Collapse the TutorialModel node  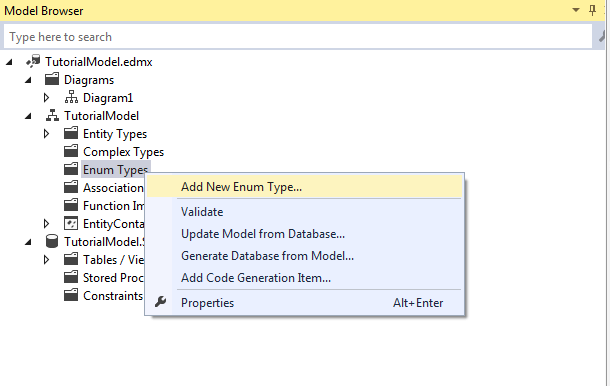[x=28, y=116]
